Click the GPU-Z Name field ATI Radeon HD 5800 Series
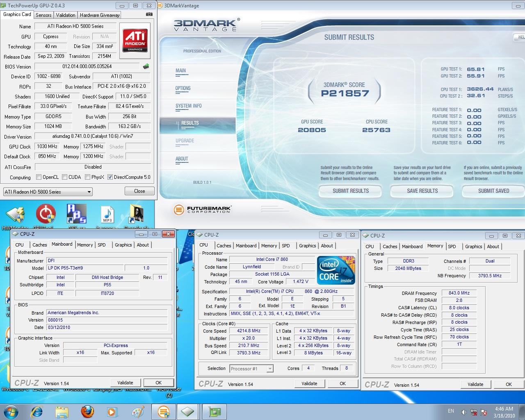 75,26
